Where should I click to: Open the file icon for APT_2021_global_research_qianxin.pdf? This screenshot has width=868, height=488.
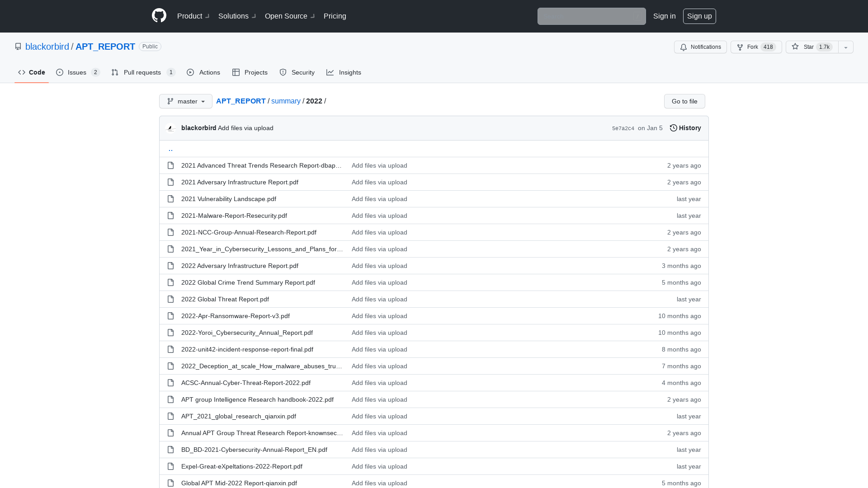[x=170, y=416]
